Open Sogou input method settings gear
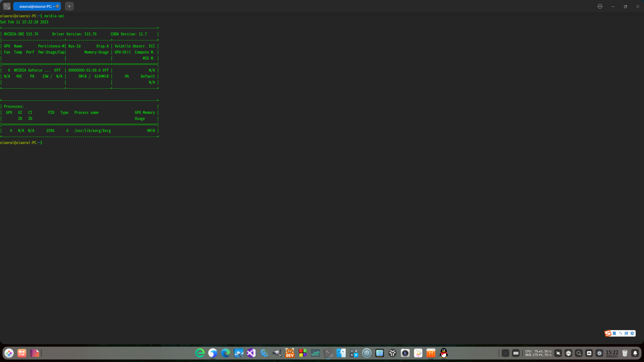644x362 pixels. tap(632, 333)
